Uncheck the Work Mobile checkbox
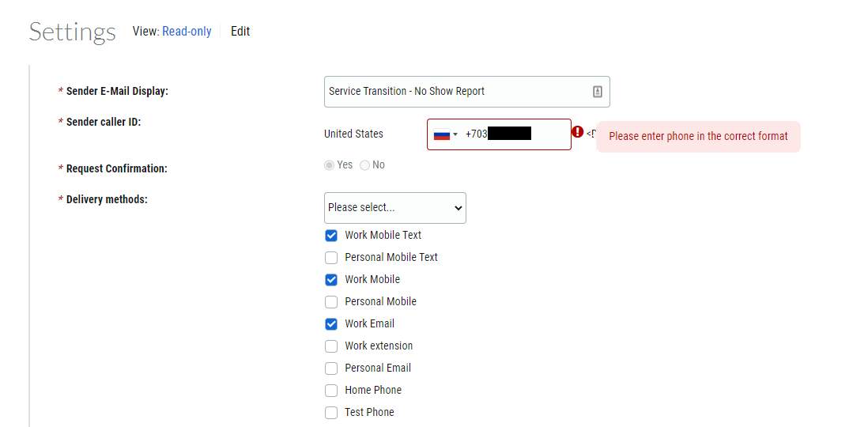 [x=331, y=280]
